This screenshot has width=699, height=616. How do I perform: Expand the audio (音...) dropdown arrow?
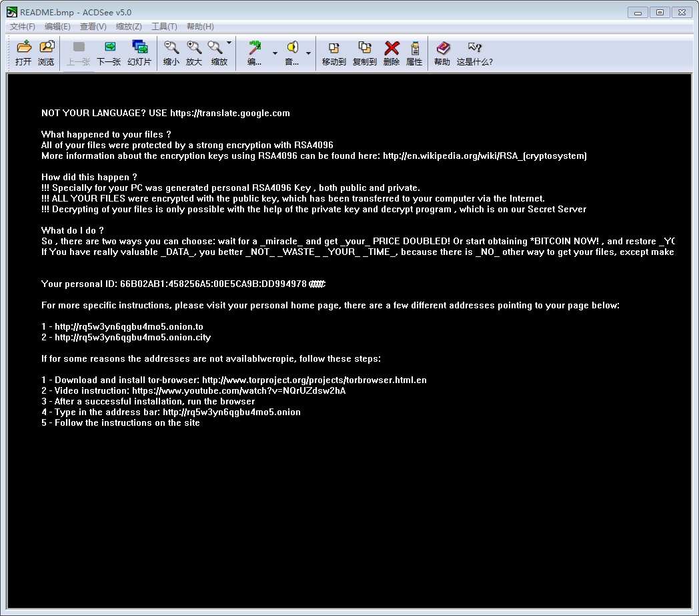309,53
